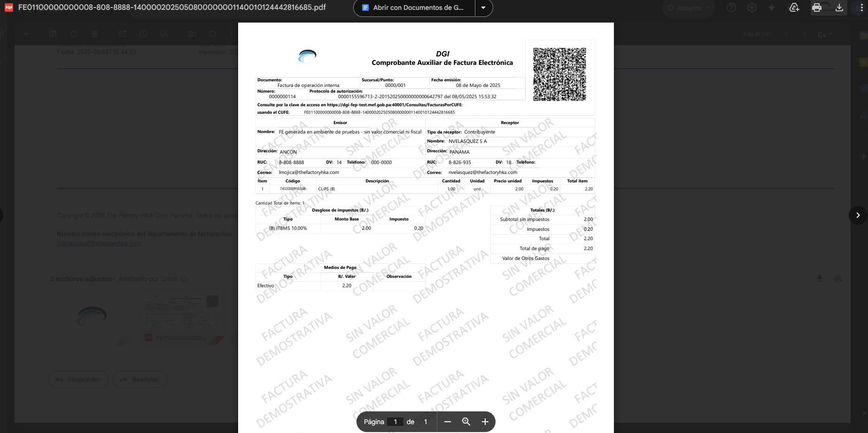Expand the open-with options dropdown arrow

[484, 8]
